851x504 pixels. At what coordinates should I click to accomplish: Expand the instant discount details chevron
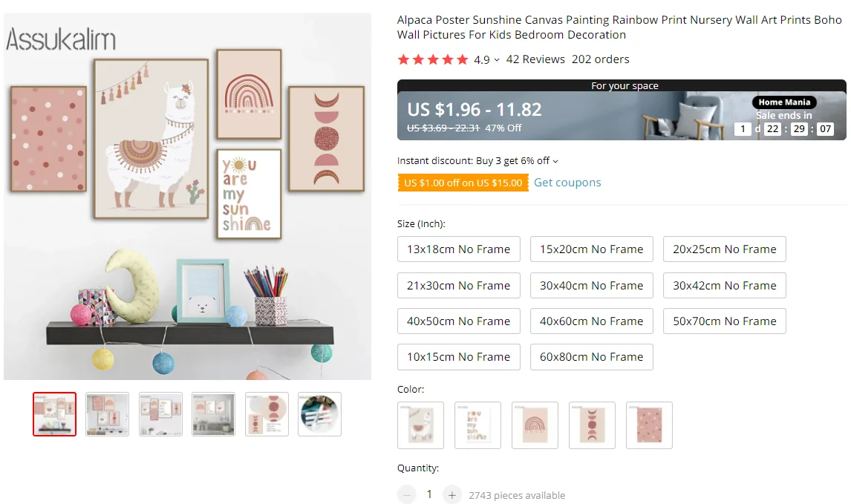pos(555,161)
